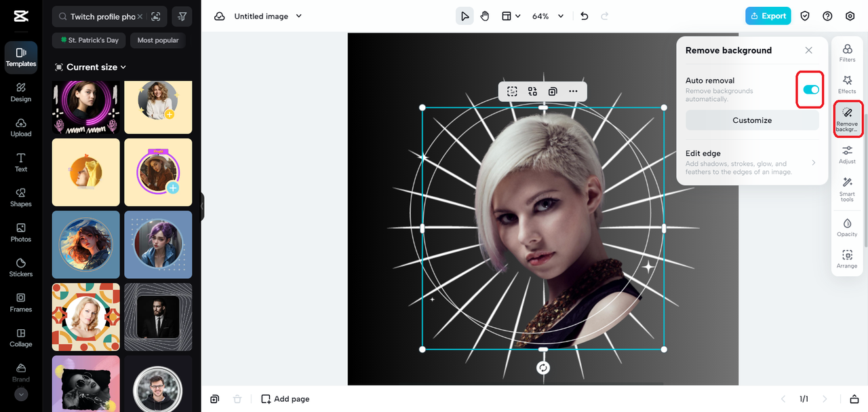Expand the Current size dropdown
Screen dimensions: 868x412
click(x=90, y=67)
